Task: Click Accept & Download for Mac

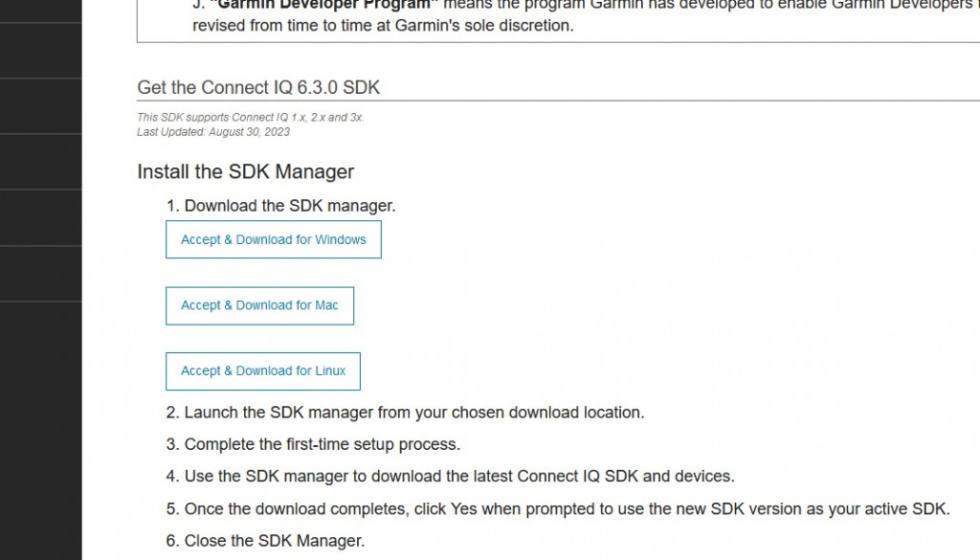Action: 259,305
